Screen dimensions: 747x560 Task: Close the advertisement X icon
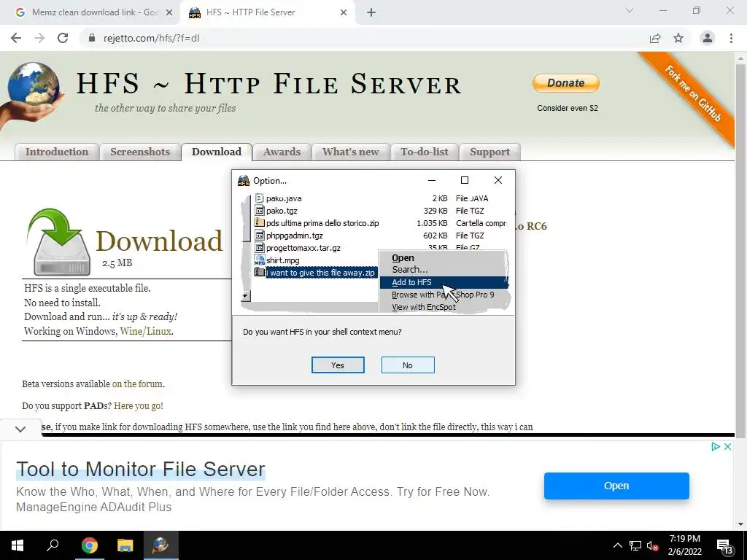(x=727, y=447)
